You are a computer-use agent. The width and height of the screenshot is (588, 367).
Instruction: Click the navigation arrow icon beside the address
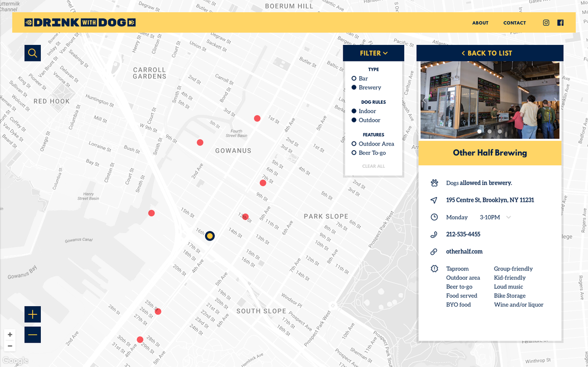[x=434, y=200]
